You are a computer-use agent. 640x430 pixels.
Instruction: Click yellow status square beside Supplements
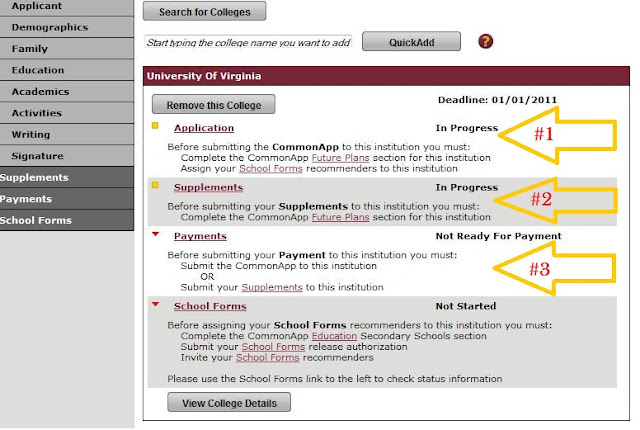pos(155,186)
